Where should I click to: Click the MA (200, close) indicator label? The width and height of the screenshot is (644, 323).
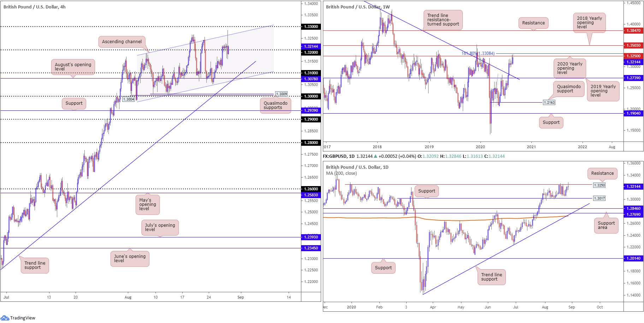341,173
